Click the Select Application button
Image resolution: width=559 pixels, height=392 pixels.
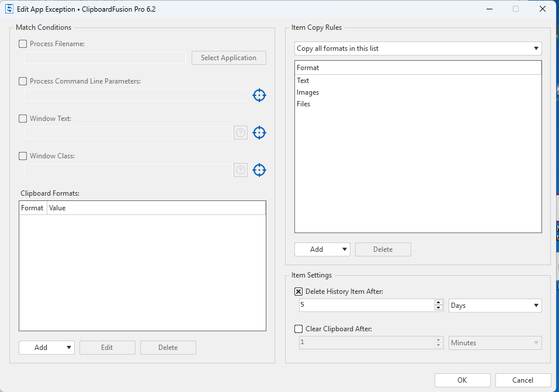(228, 58)
